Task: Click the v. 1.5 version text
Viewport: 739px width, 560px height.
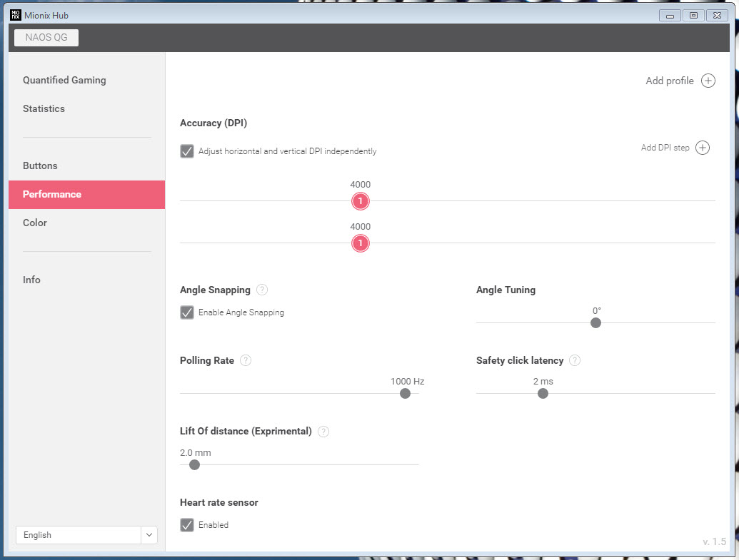Action: click(715, 541)
